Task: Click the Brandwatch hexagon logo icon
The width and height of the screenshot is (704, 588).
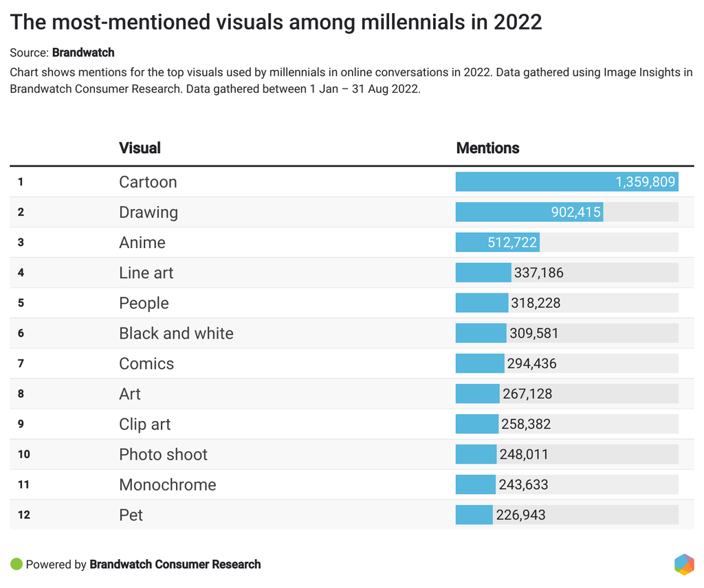Action: tap(684, 564)
